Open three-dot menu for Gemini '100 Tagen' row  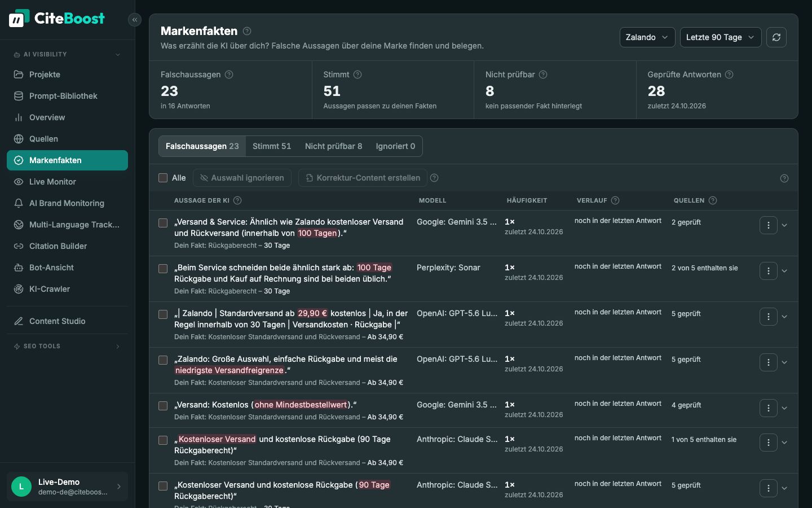pyautogui.click(x=769, y=225)
